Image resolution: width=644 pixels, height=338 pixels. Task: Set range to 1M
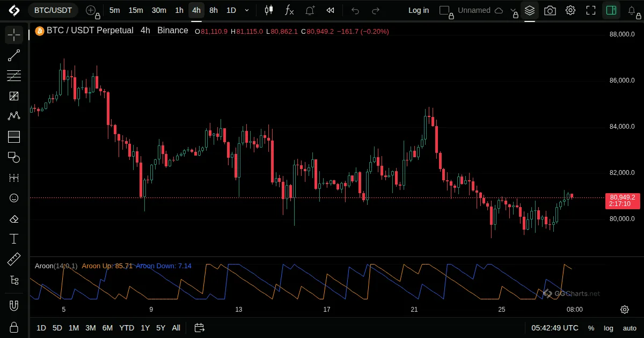[74, 328]
